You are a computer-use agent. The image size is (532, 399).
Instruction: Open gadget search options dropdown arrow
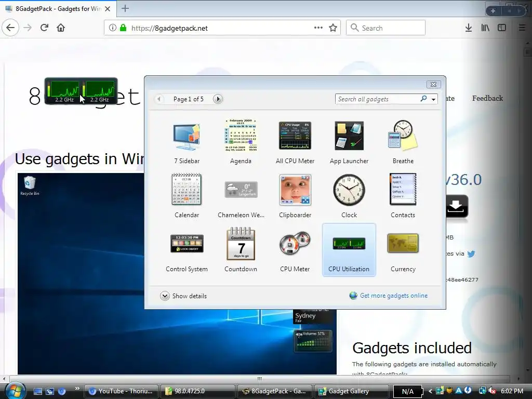433,99
